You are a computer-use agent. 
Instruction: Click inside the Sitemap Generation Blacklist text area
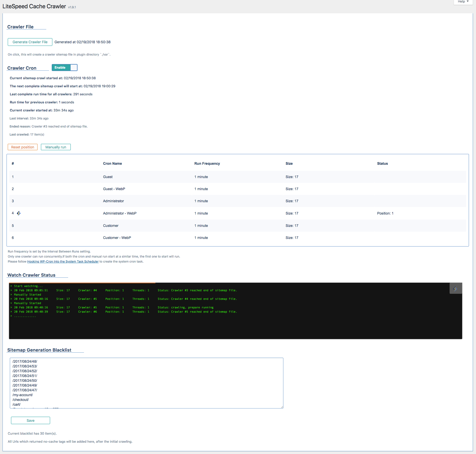coord(146,382)
